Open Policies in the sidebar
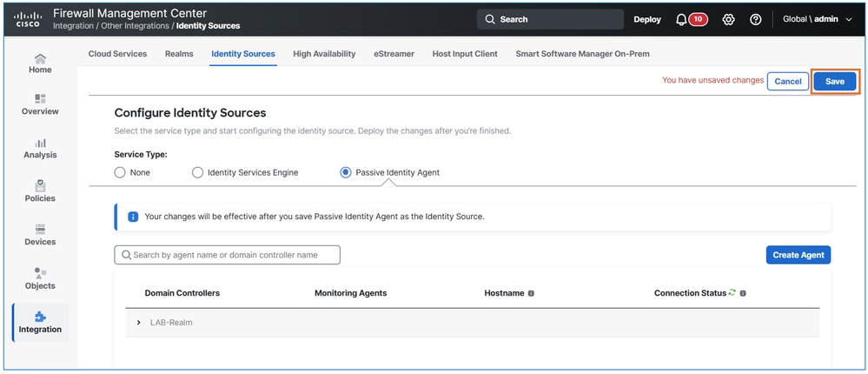The height and width of the screenshot is (374, 868). (x=40, y=191)
